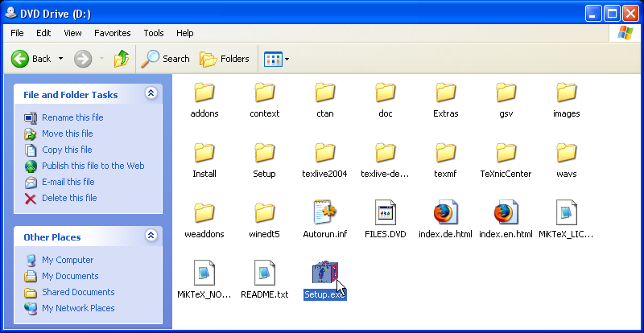Viewport: 644px width, 333px height.
Task: Collapse the File and Folder Tasks panel
Action: point(151,94)
